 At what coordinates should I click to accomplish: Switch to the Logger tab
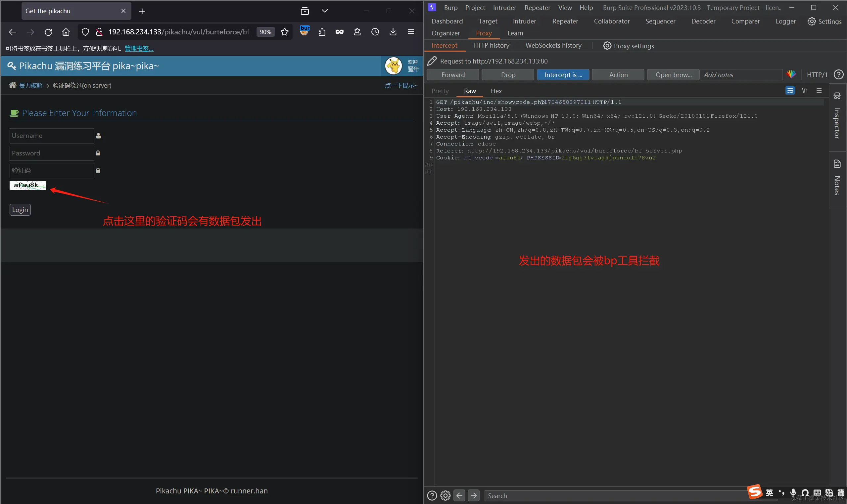click(x=785, y=21)
